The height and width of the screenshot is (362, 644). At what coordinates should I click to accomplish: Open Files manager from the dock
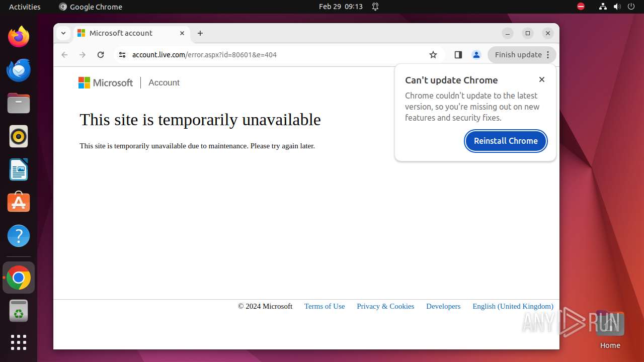click(x=19, y=103)
